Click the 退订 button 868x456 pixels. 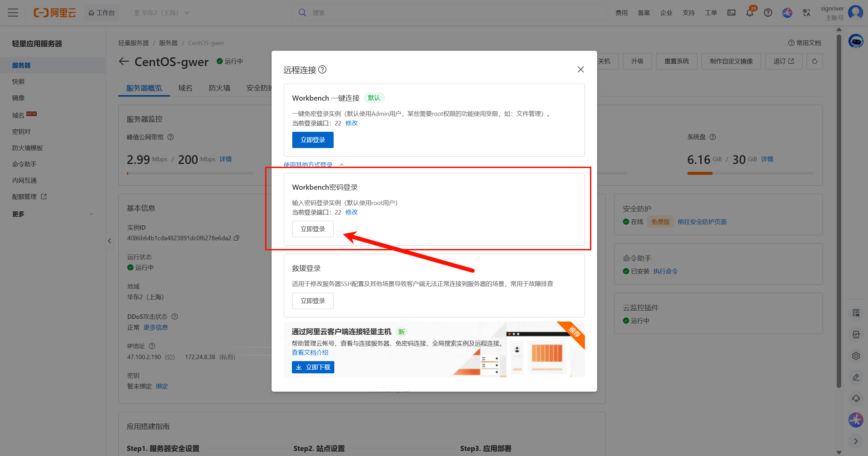784,61
